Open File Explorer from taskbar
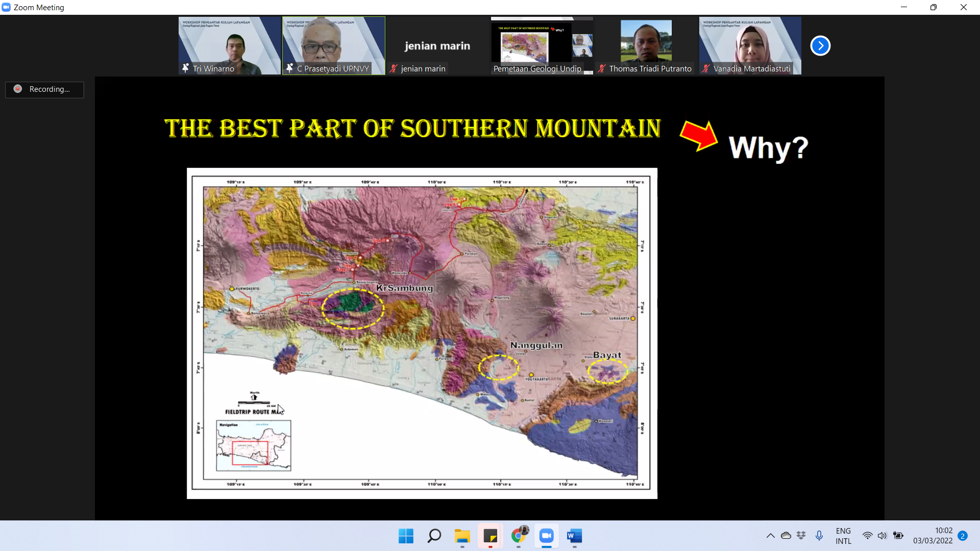The width and height of the screenshot is (980, 551). coord(462,536)
